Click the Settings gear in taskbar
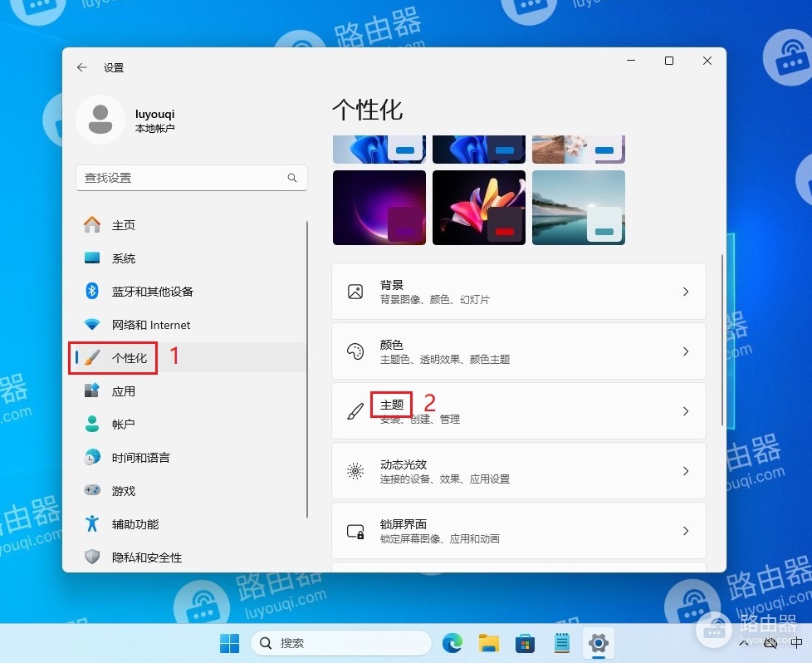This screenshot has width=812, height=663. coord(598,643)
